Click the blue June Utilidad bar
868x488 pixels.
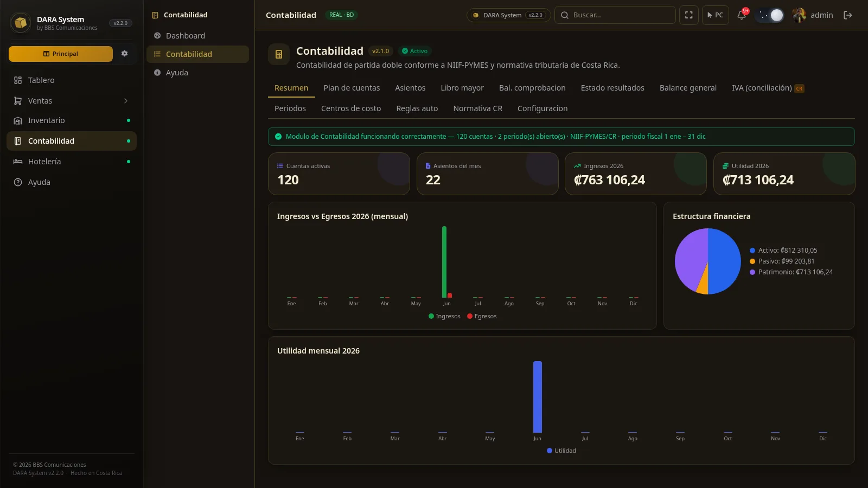538,397
